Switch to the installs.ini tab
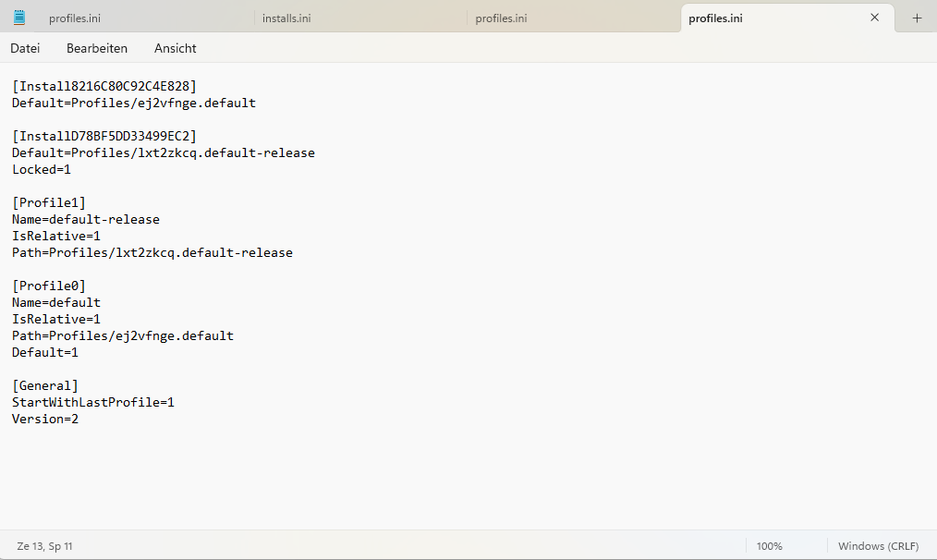Image resolution: width=937 pixels, height=560 pixels. (x=286, y=18)
